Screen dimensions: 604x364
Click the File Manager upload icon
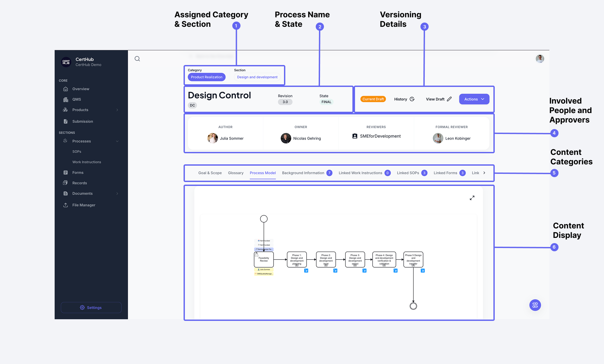[66, 205]
